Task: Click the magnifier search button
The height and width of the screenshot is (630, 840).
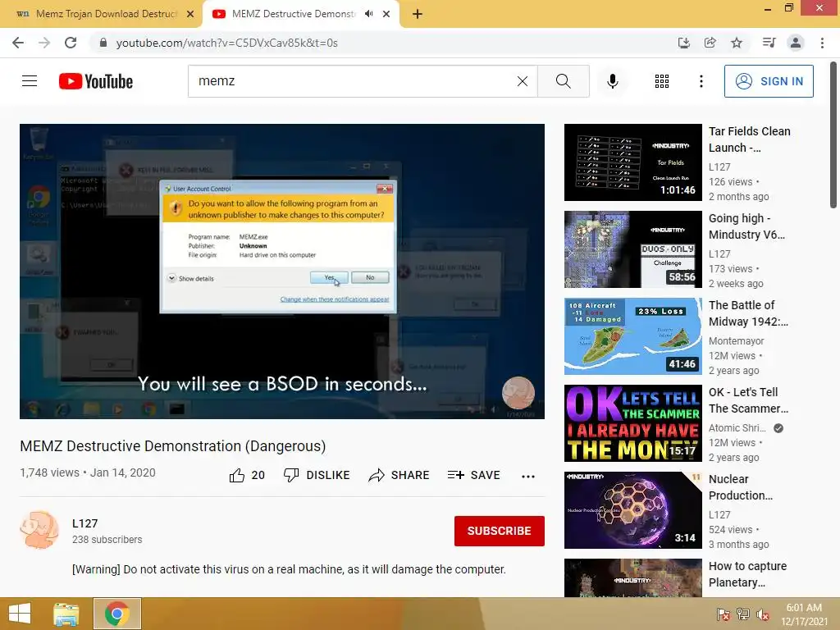Action: tap(564, 81)
